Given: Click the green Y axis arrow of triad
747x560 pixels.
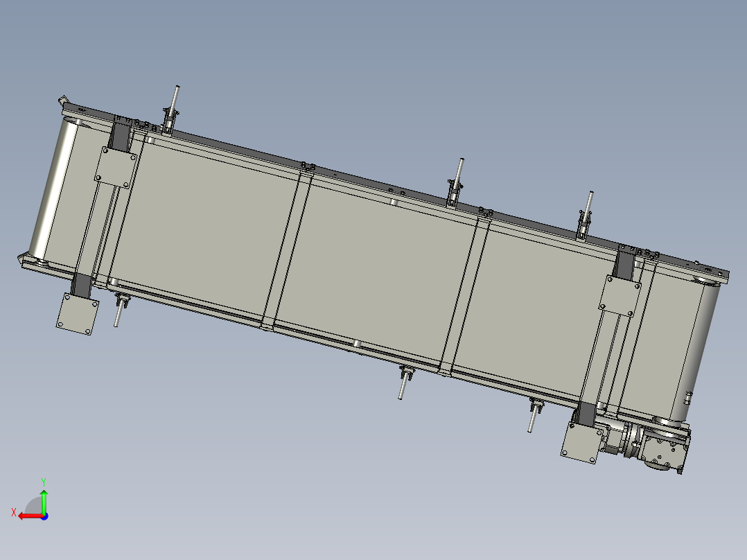Looking at the screenshot, I should (x=44, y=501).
